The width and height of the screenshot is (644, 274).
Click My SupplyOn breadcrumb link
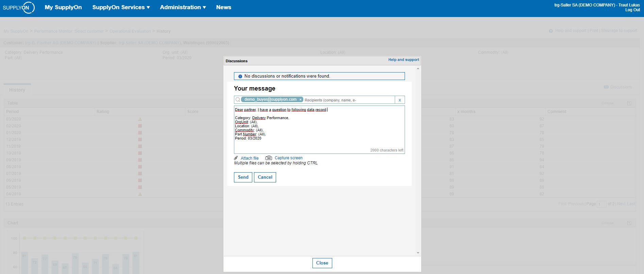[x=16, y=31]
